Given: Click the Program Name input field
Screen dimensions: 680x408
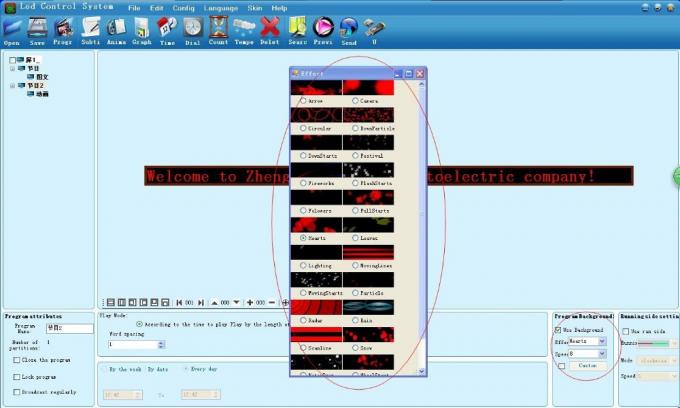Looking at the screenshot, I should [x=69, y=328].
